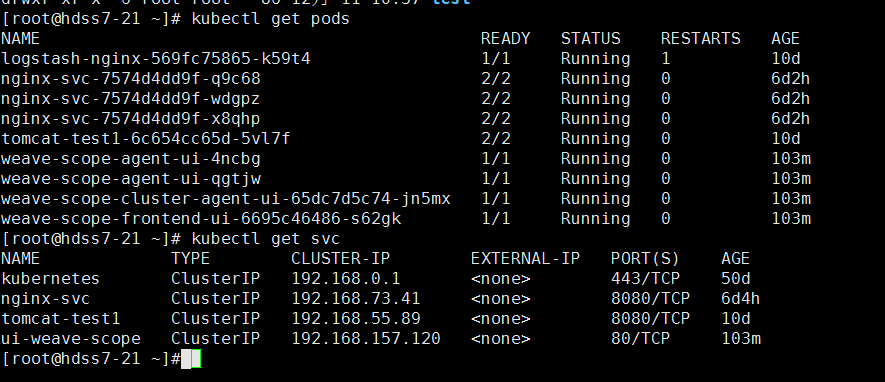Click cluster IP 192.168.73.41
This screenshot has width=885, height=382.
pyautogui.click(x=356, y=299)
